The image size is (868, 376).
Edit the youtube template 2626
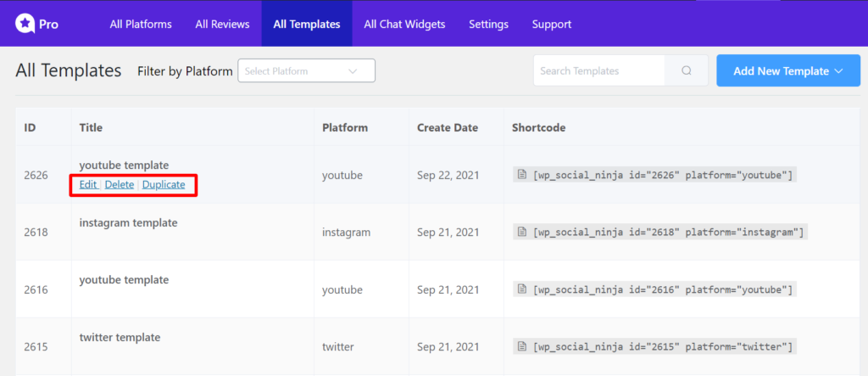coord(88,184)
